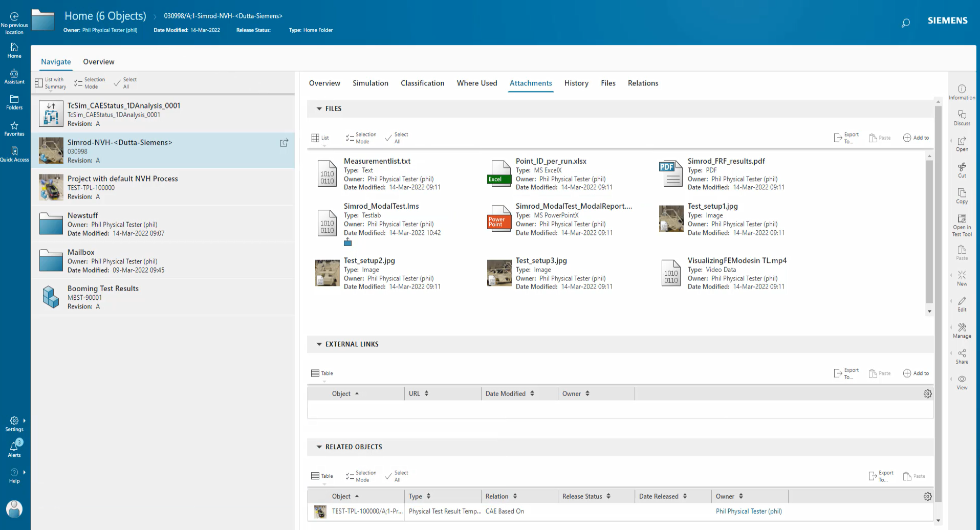Collapse the EXTERNAL LINKS section
The height and width of the screenshot is (530, 980).
(319, 344)
